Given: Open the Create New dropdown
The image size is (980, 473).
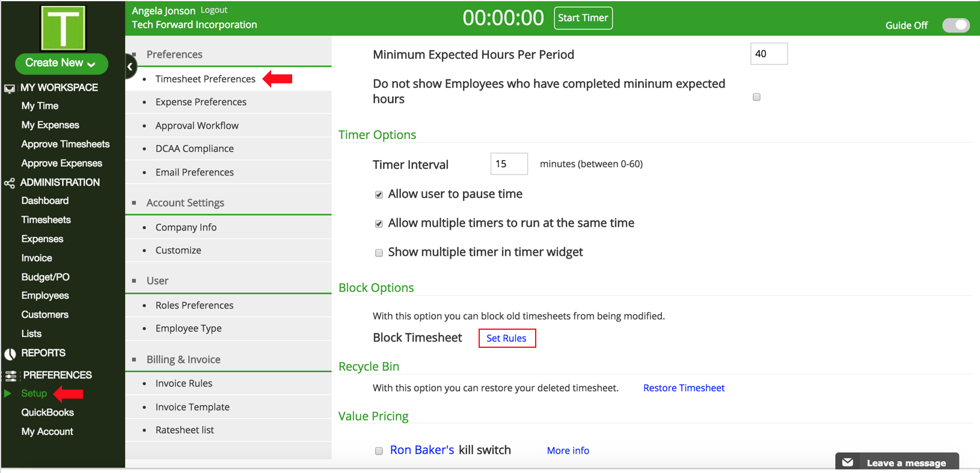Looking at the screenshot, I should [61, 63].
